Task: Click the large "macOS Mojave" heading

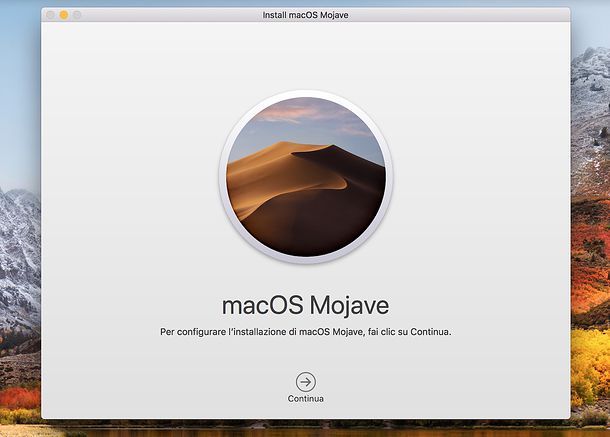Action: pos(305,306)
